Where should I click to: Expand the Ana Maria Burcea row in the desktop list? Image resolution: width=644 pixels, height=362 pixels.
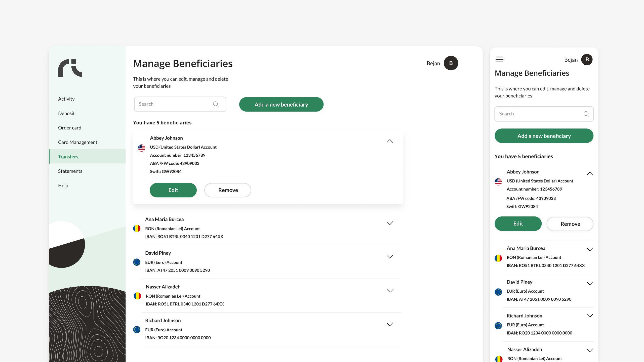[x=390, y=223]
